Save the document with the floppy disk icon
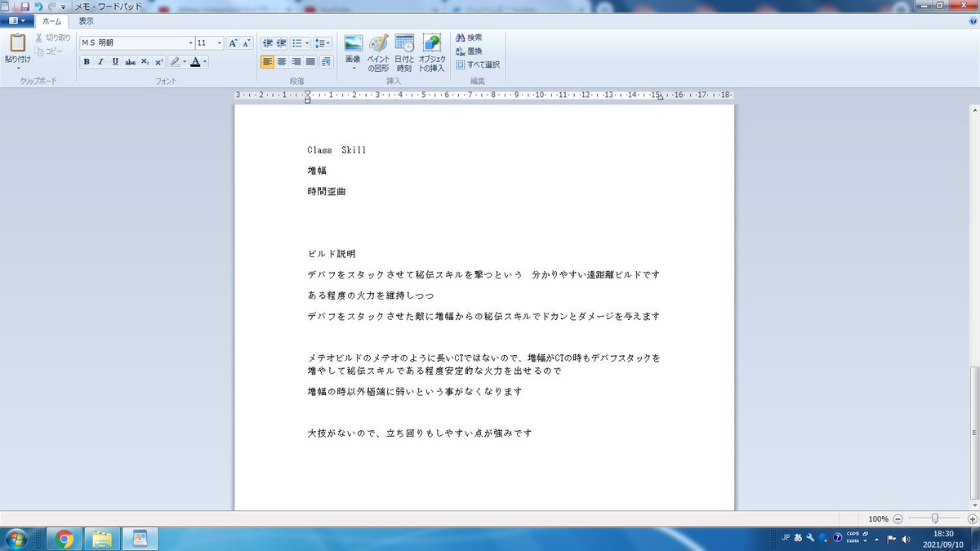 coord(25,6)
